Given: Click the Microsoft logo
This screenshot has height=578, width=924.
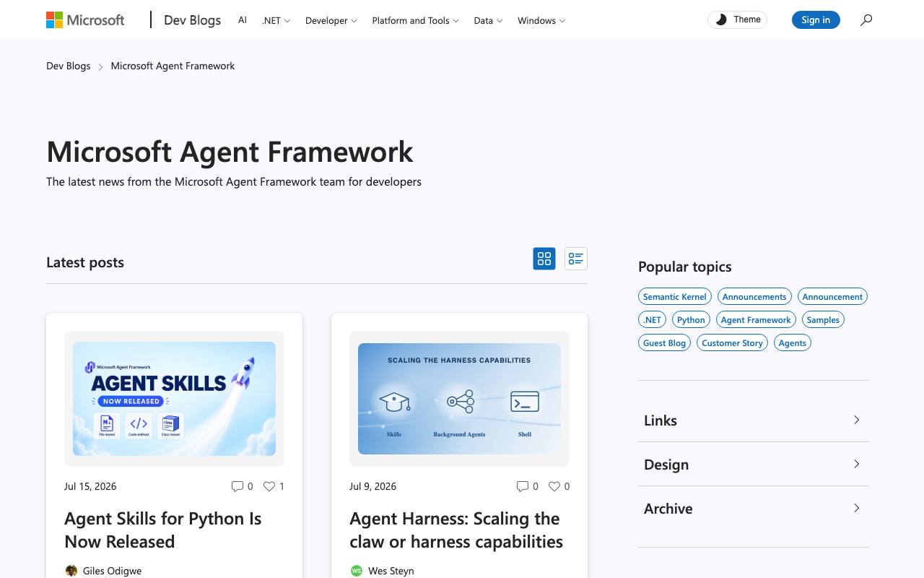Looking at the screenshot, I should coord(85,20).
